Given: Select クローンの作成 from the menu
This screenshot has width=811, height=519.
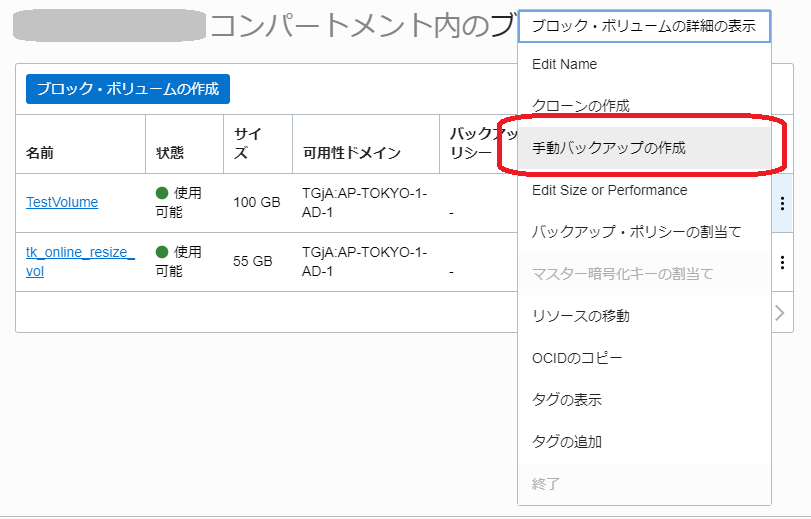Looking at the screenshot, I should [581, 106].
